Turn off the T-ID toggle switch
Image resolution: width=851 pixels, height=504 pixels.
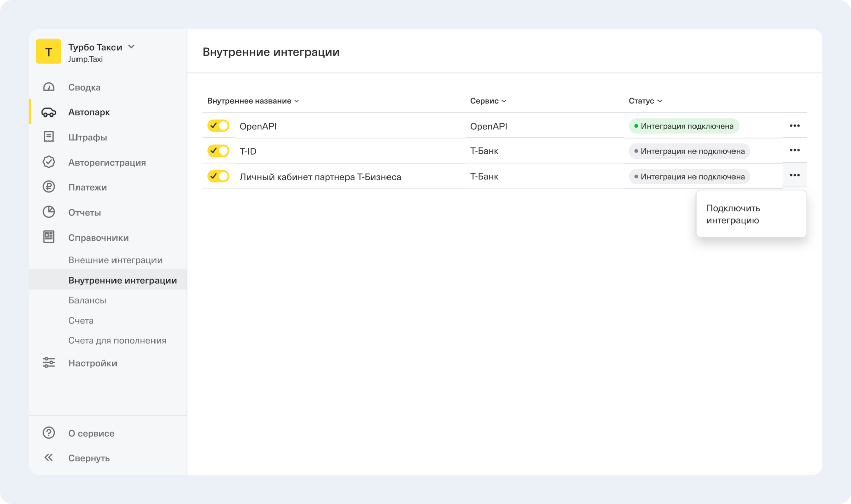coord(218,151)
